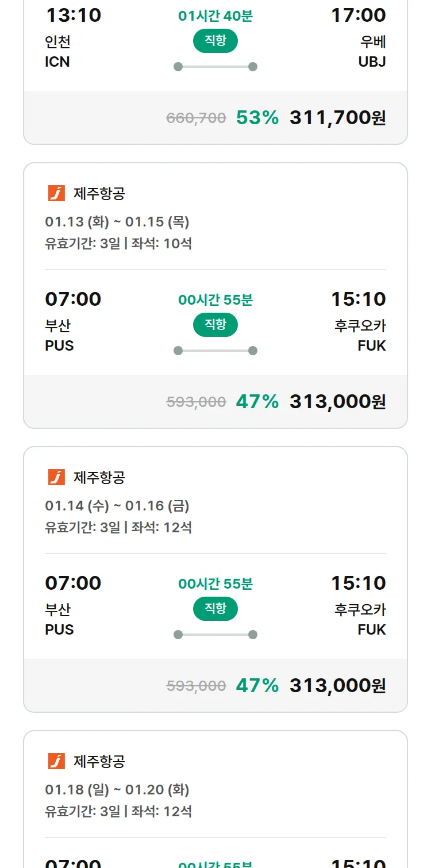Click the 제주항공 airline name on 01.14 card
431x868 pixels.
99,477
